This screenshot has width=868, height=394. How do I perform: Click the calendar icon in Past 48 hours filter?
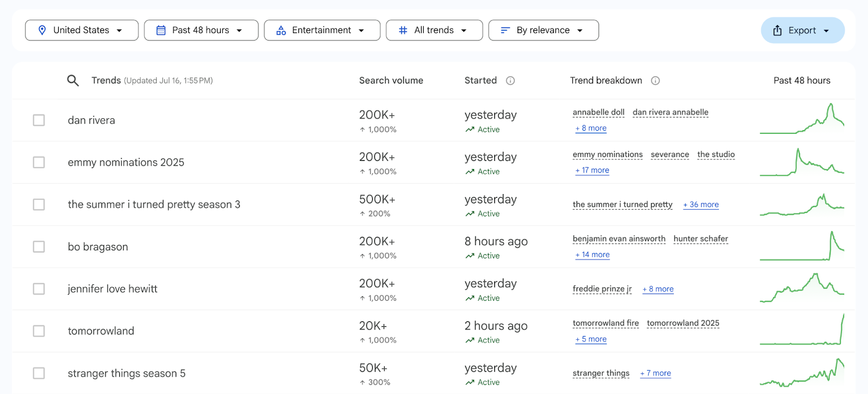(161, 30)
